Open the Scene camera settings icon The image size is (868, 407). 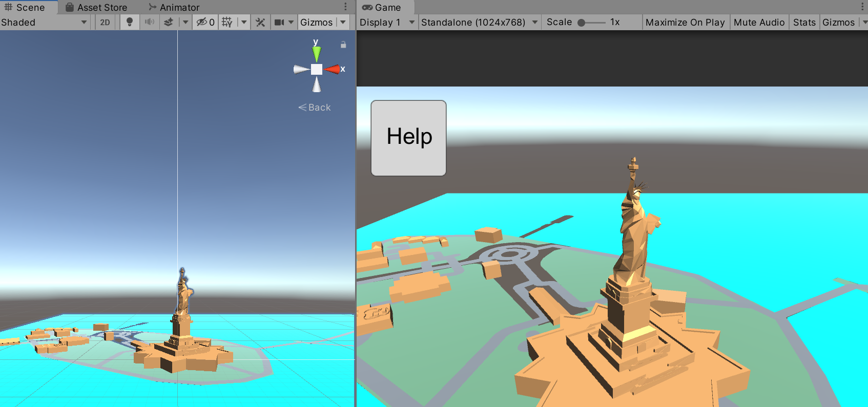tap(279, 22)
